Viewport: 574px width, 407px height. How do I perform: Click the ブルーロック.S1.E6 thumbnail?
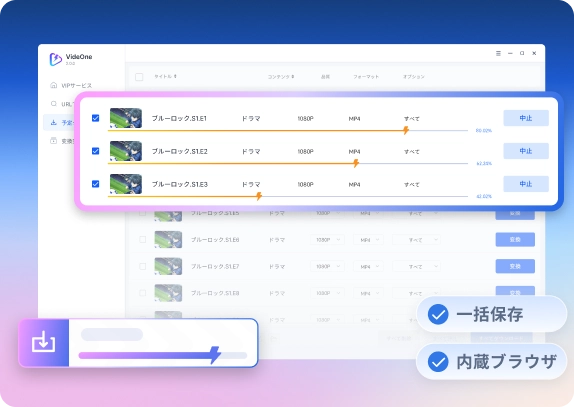tap(168, 239)
